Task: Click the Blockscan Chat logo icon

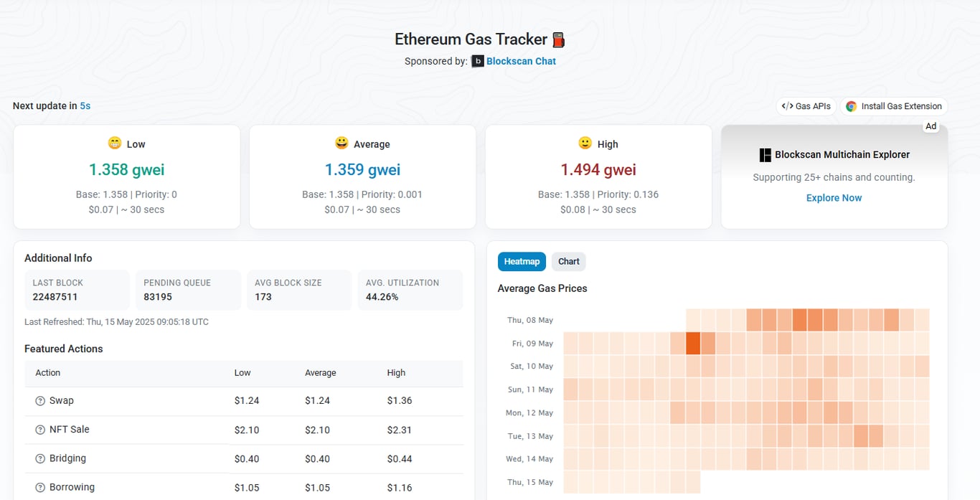Action: click(478, 61)
